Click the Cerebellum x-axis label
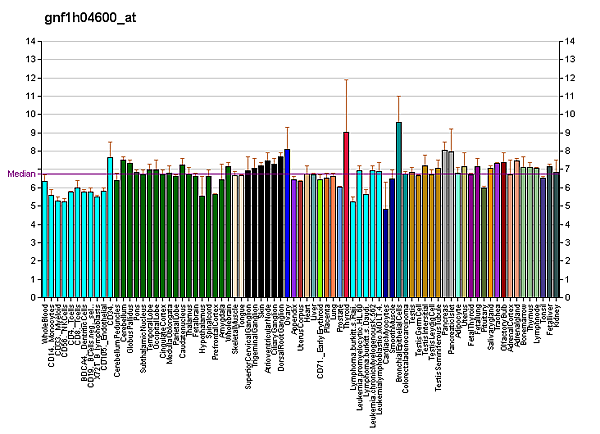 pyautogui.click(x=124, y=320)
